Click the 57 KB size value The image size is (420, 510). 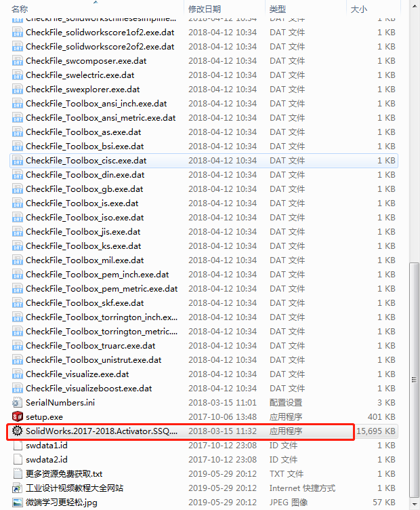click(384, 502)
